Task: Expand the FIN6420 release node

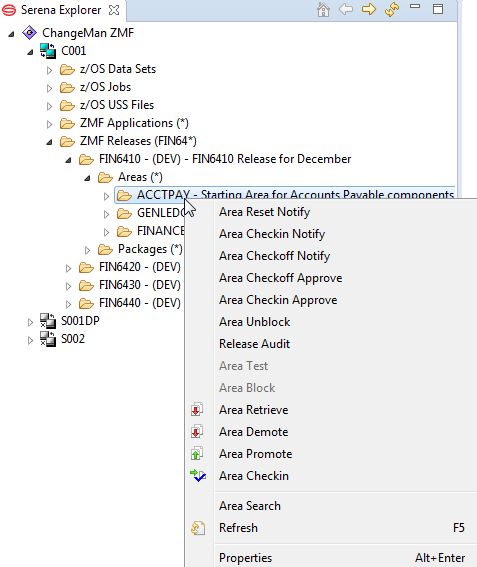Action: click(x=68, y=268)
